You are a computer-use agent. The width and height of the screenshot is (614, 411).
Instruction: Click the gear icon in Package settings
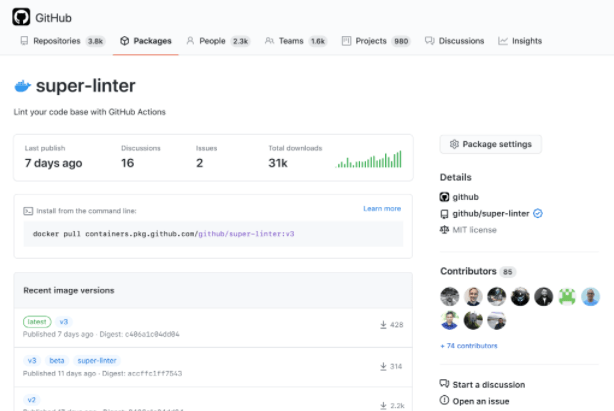point(454,144)
